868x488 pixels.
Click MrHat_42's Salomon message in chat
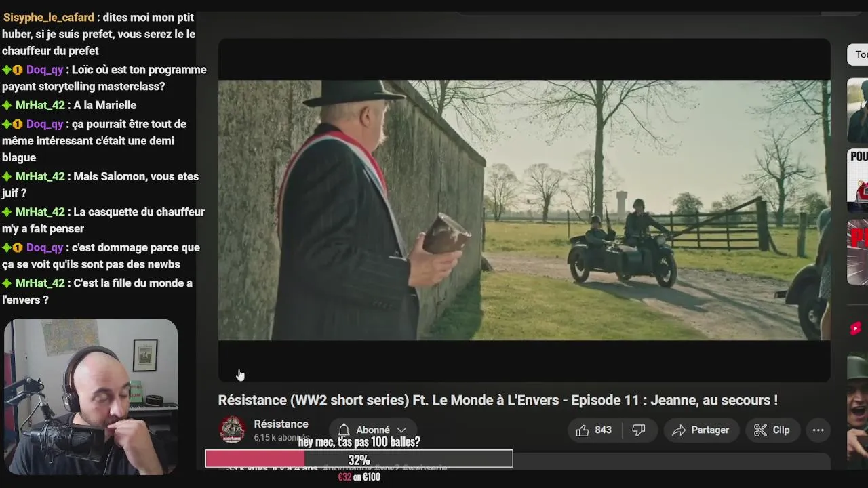[100, 184]
